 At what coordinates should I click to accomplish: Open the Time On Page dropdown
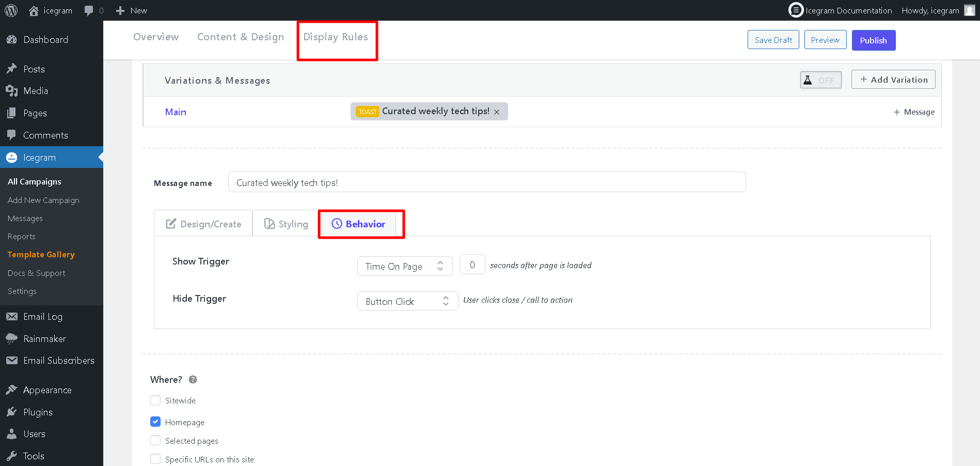coord(405,266)
